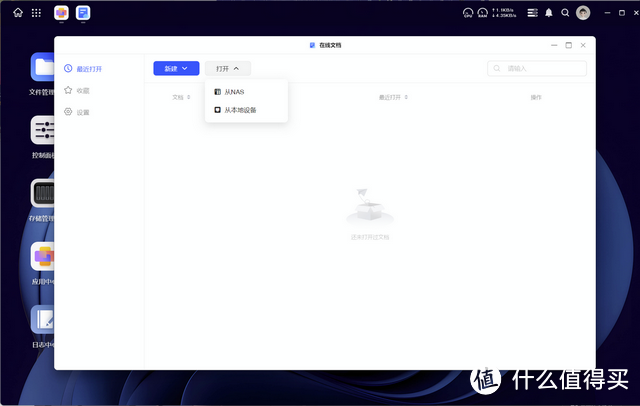The image size is (640, 406).
Task: Open the home icon in top bar
Action: tap(18, 13)
